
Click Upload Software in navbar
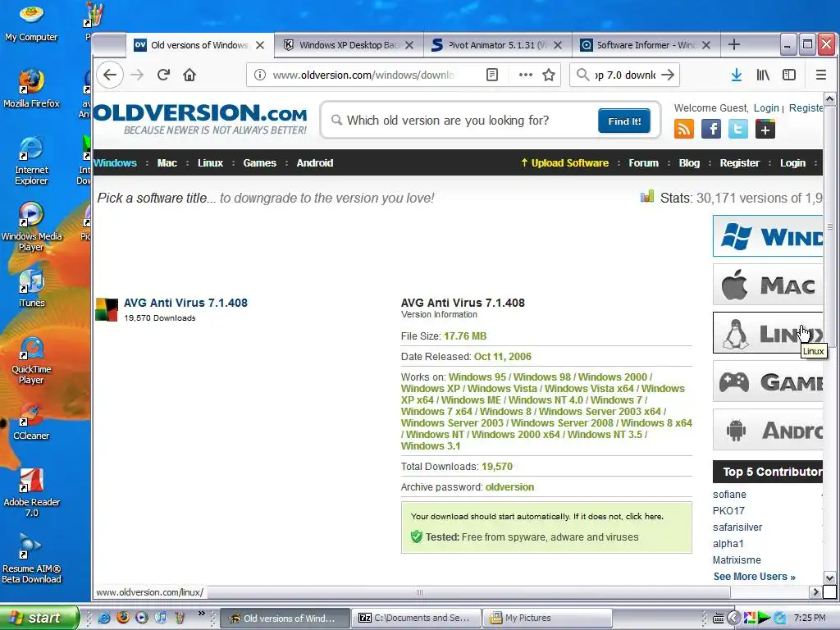tap(564, 163)
